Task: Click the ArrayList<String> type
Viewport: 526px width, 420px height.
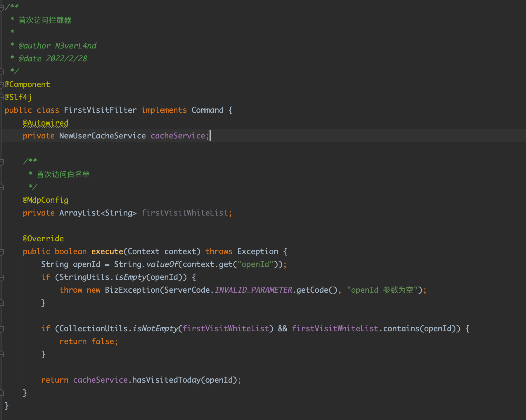Action: pyautogui.click(x=98, y=213)
